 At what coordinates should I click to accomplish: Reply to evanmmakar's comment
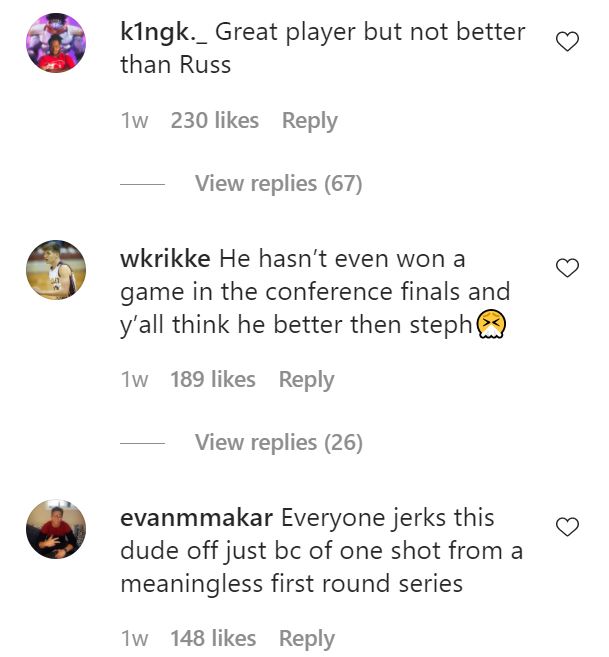[x=306, y=638]
